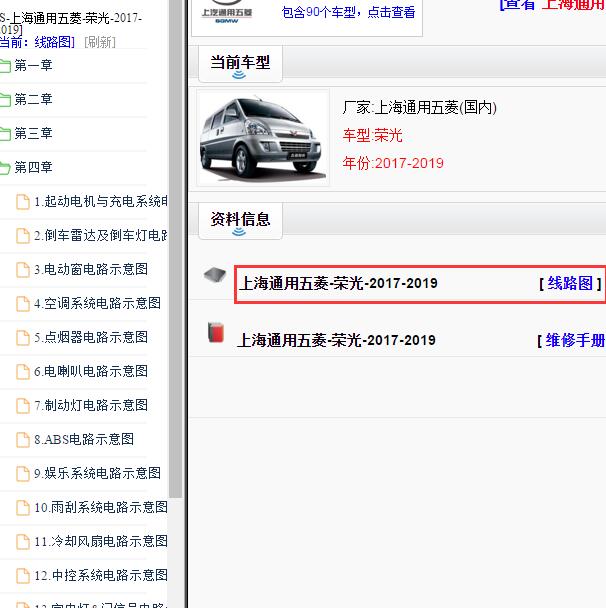The width and height of the screenshot is (606, 608).
Task: Click page icon for 9.娱乐系统电路示意图
Action: tap(22, 474)
